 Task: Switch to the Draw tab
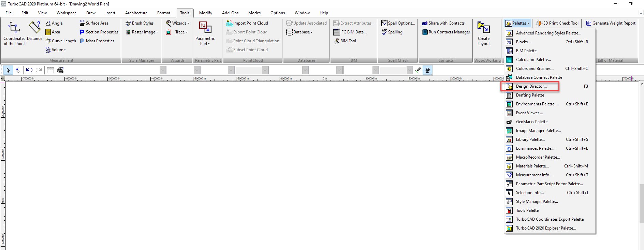point(91,13)
